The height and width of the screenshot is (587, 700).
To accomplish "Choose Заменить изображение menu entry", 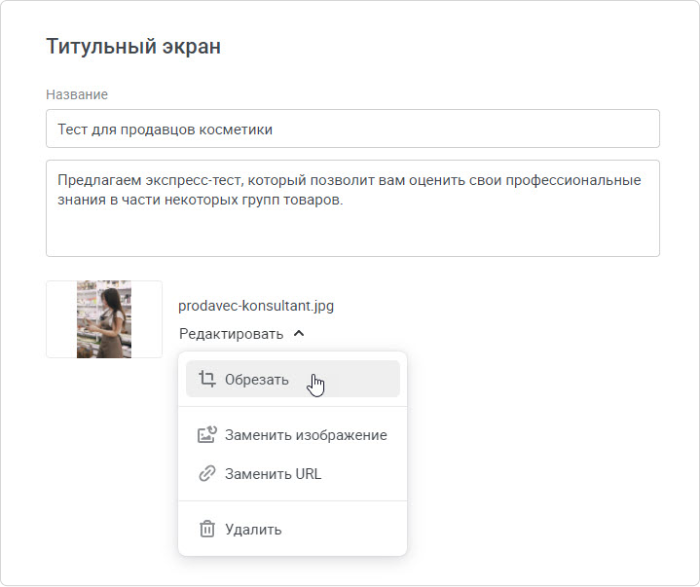I will pyautogui.click(x=293, y=434).
